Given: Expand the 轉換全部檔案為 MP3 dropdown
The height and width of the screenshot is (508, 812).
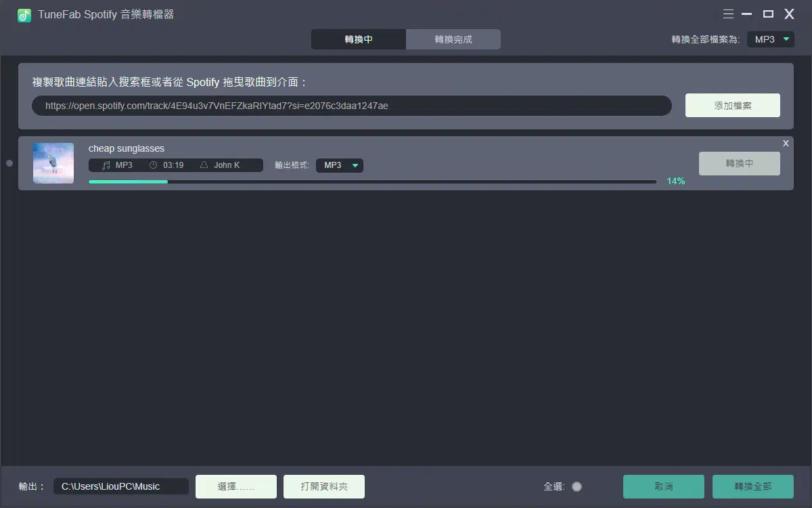Looking at the screenshot, I should [x=771, y=39].
